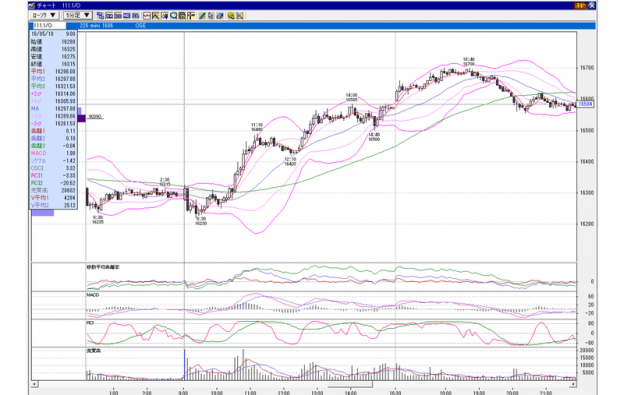Viewport: 624px width, 395px height.
Task: Click the MACD row in data panel
Action: pyautogui.click(x=53, y=153)
